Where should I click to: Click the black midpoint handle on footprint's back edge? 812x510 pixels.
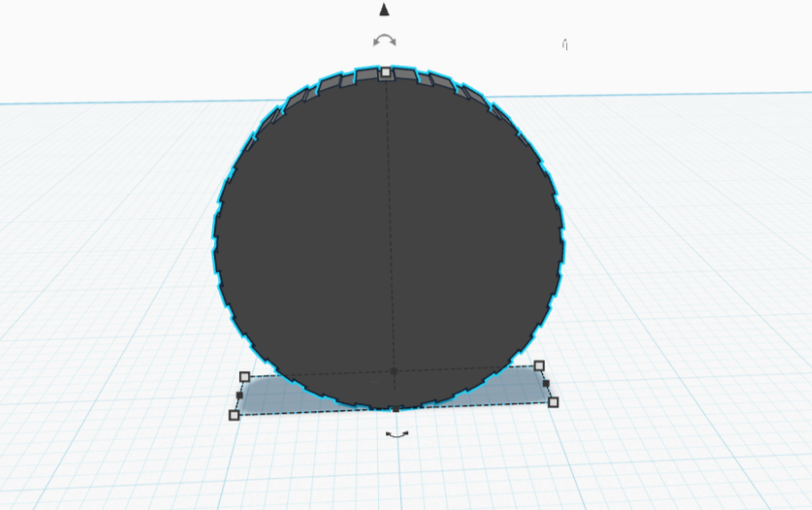click(394, 371)
